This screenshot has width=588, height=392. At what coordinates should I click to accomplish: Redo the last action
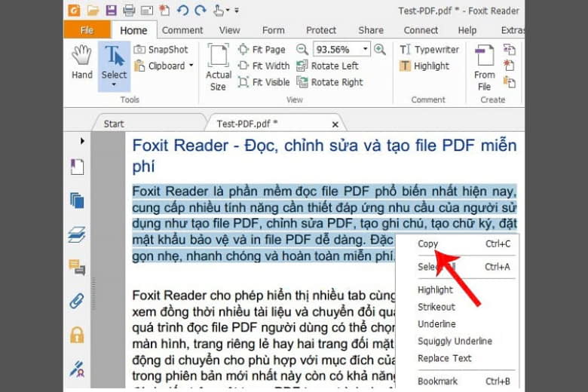tap(201, 10)
